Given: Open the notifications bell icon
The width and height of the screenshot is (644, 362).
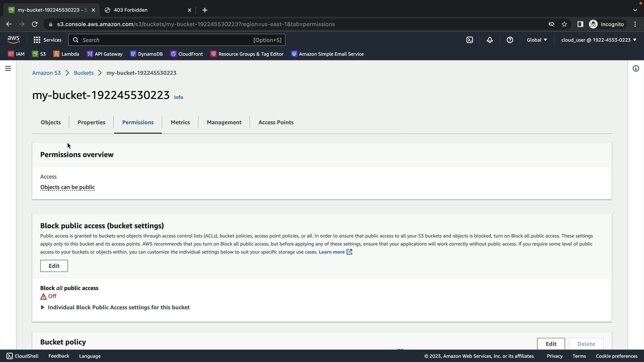Looking at the screenshot, I should (490, 40).
